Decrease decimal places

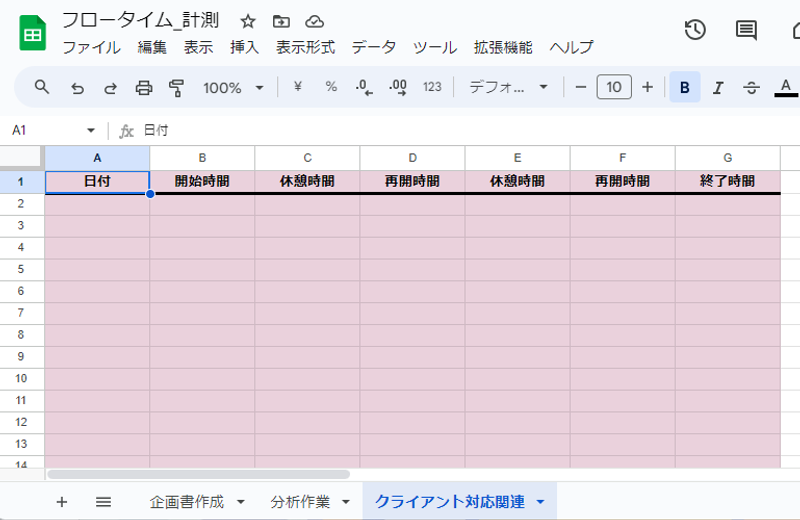[x=364, y=87]
